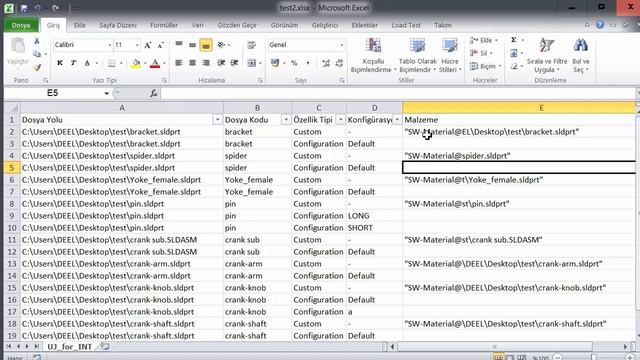Screen dimensions: 640x360
Task: Click the Cut scissors icon
Action: pyautogui.click(x=37, y=41)
